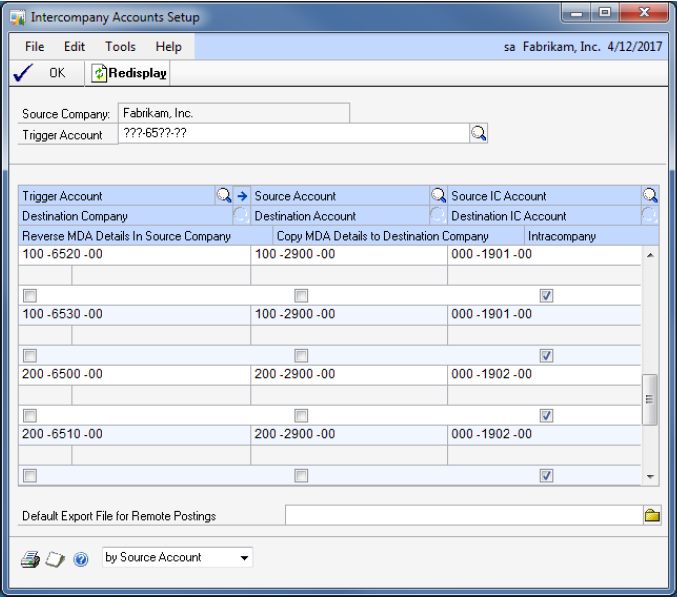Check Reverse MDA Details for 100-6530-00
This screenshot has width=678, height=597.
30,356
